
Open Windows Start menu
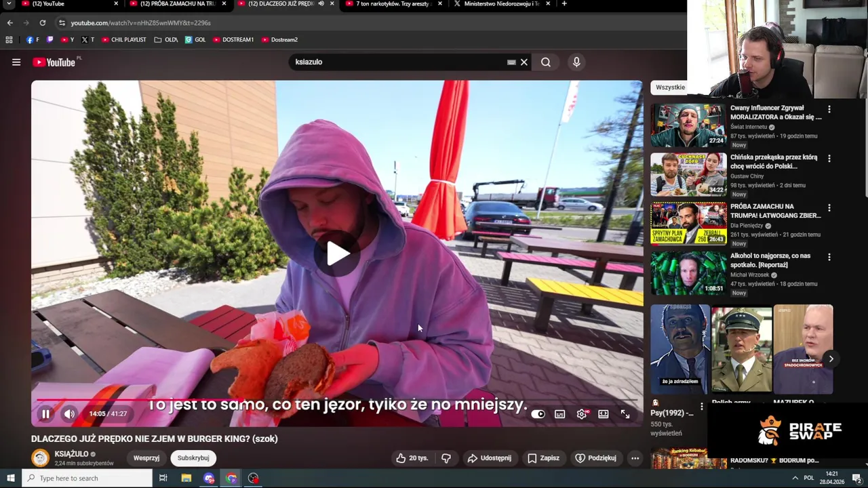point(10,479)
